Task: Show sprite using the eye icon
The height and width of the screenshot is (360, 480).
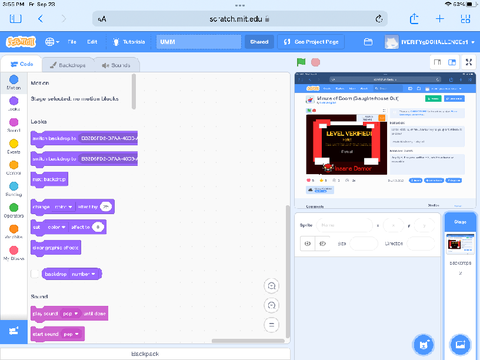Action: pos(308,244)
